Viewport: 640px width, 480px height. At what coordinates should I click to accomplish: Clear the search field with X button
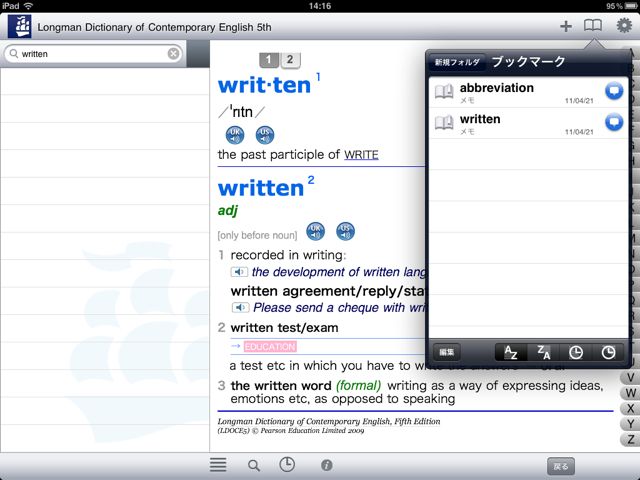click(x=173, y=53)
